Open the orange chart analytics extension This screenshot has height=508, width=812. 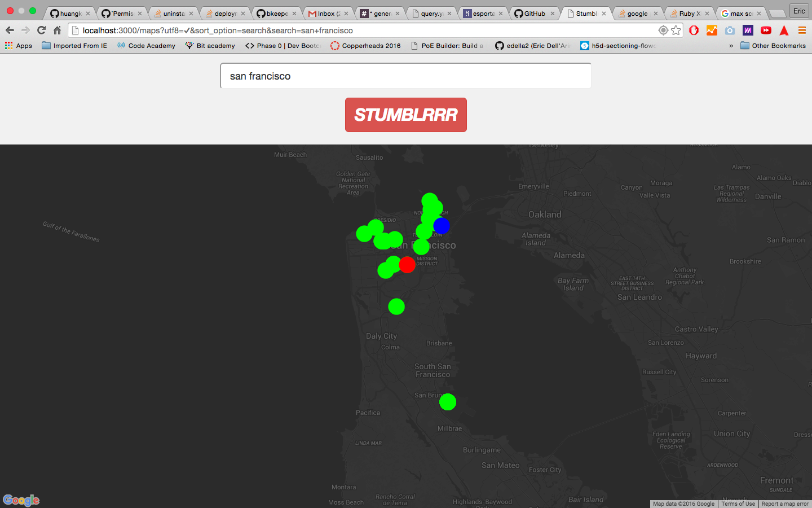[x=712, y=30]
